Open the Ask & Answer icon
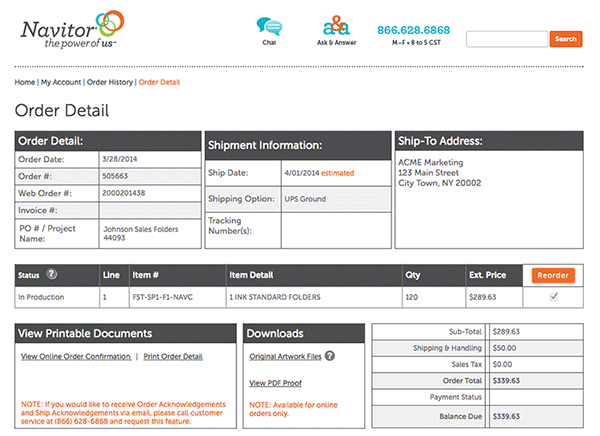Viewport: 600px width, 436px height. (336, 26)
